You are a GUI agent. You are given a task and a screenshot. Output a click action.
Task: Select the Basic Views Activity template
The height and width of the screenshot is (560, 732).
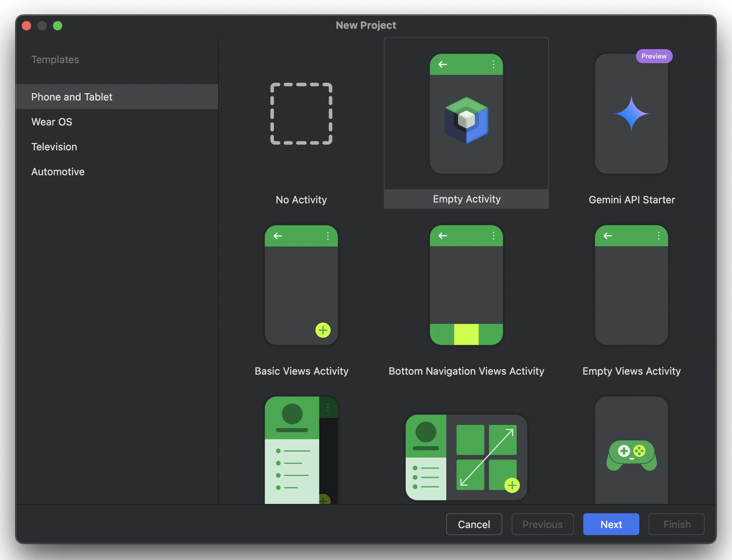[x=301, y=285]
